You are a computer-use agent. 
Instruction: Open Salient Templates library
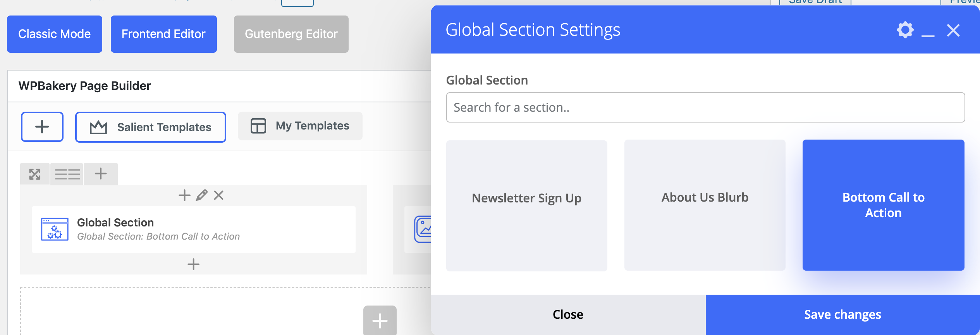click(151, 127)
